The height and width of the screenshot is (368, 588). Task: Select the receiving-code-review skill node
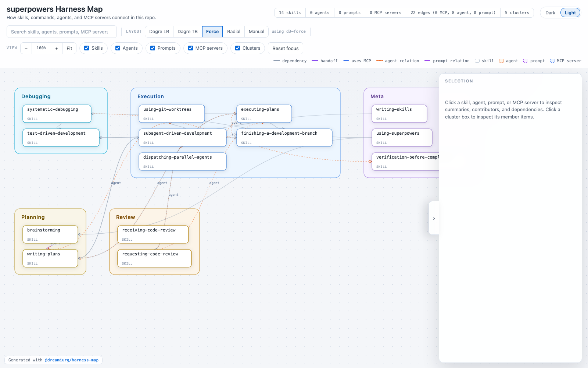point(153,234)
